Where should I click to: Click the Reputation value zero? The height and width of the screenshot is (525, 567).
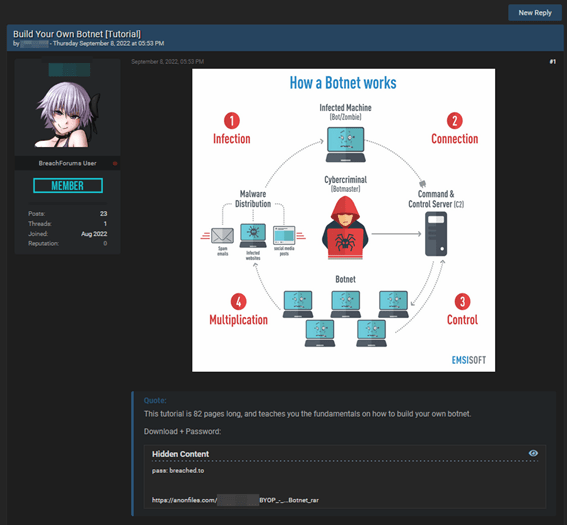coord(105,244)
